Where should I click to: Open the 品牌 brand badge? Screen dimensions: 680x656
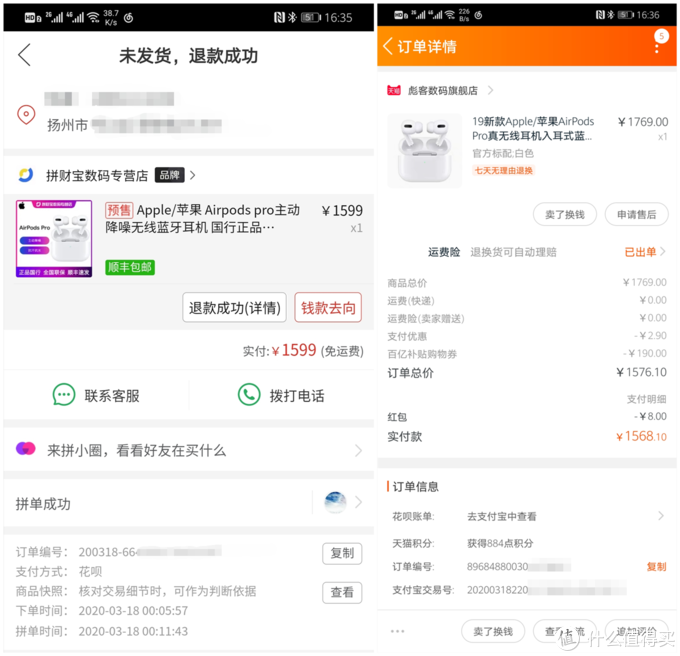169,175
